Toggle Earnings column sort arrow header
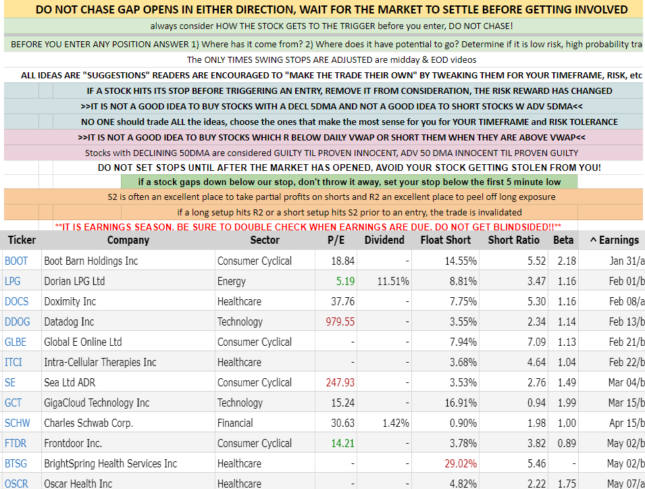The image size is (645, 489). pyautogui.click(x=615, y=240)
